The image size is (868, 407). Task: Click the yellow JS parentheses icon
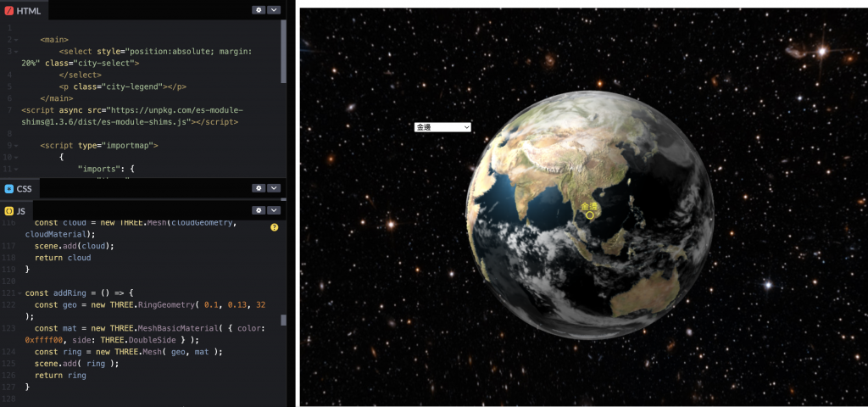[x=8, y=211]
